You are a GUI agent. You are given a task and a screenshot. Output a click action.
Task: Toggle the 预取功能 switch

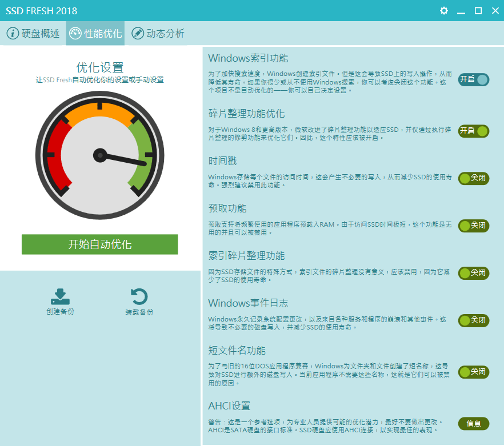click(x=474, y=226)
